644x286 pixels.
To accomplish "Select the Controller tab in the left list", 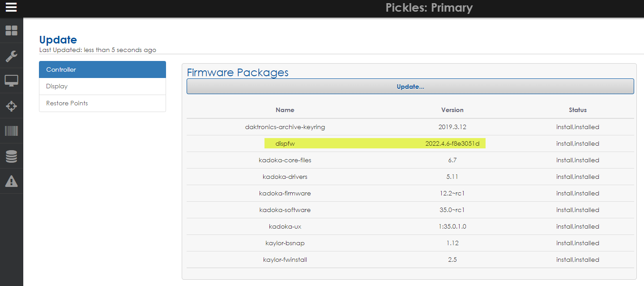I will pos(102,69).
